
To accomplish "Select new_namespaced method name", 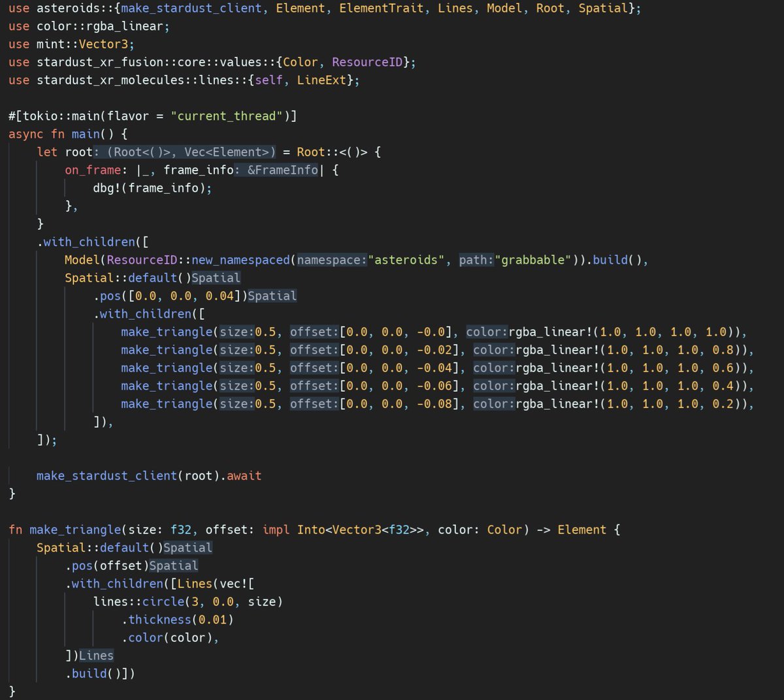I will [240, 260].
